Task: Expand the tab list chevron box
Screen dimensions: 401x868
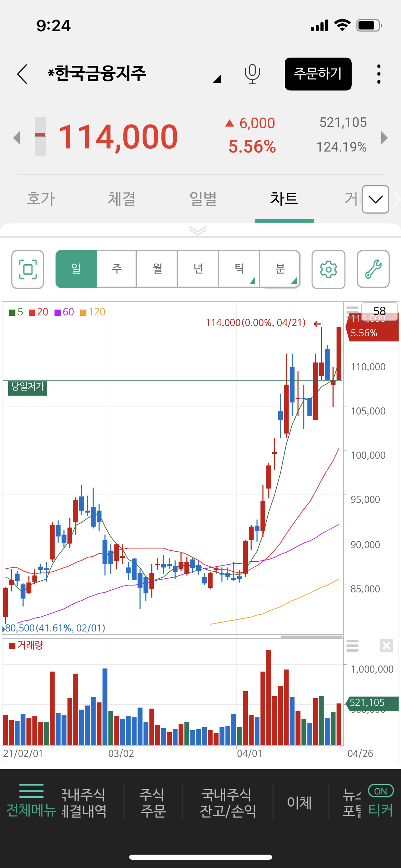Action: click(376, 199)
